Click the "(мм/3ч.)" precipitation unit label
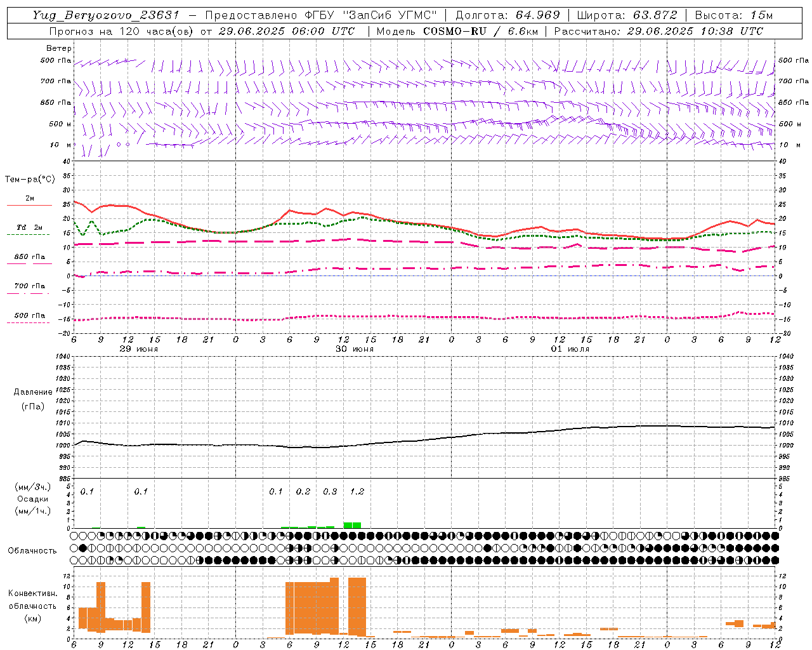The image size is (812, 650). (x=32, y=487)
